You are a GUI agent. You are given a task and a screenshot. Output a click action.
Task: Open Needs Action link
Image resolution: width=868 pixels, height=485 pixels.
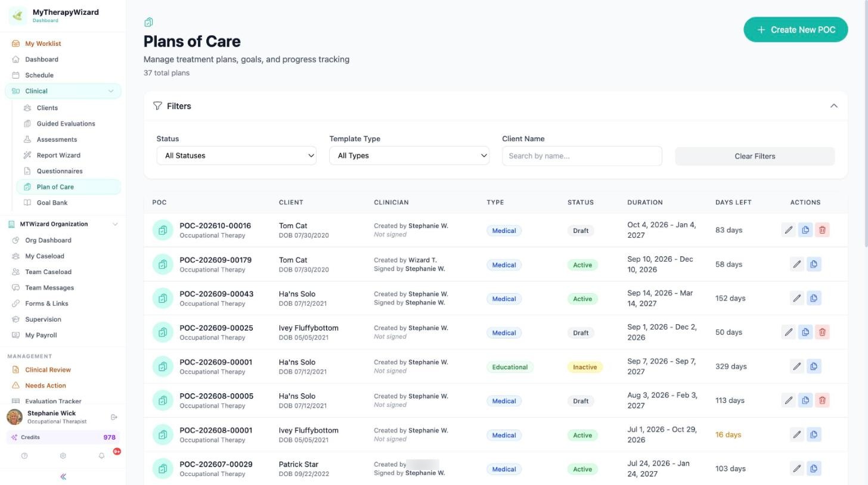[45, 385]
